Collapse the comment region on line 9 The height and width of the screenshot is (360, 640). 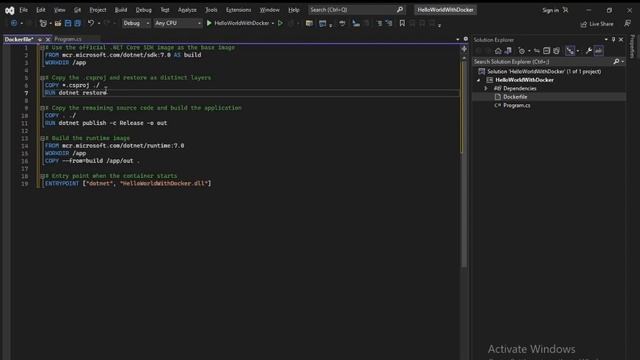pyautogui.click(x=42, y=108)
